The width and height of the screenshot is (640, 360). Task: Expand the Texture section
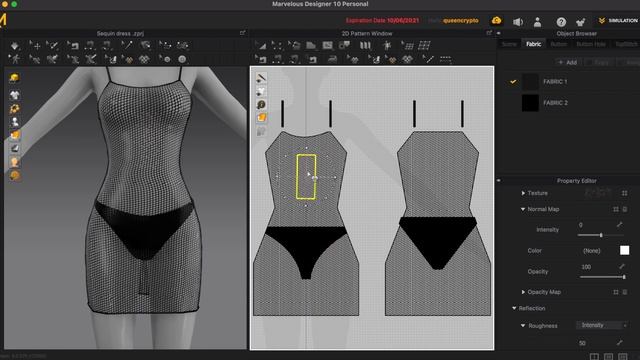point(523,193)
